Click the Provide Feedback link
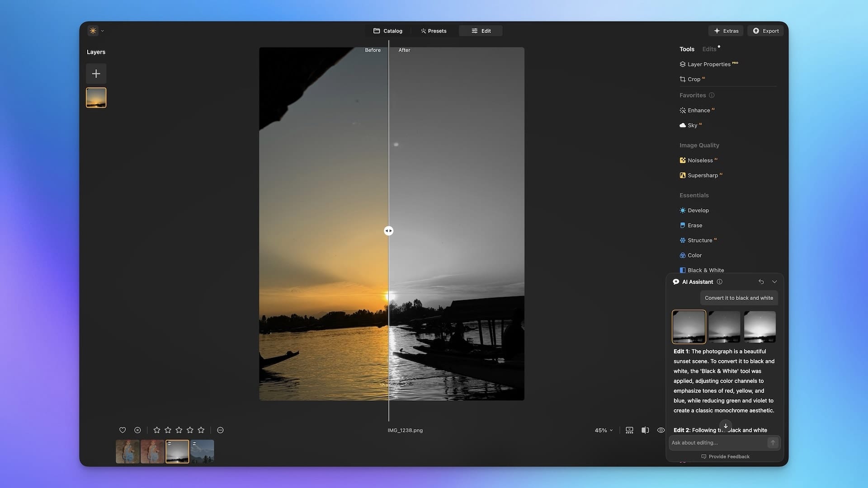The height and width of the screenshot is (488, 868). point(725,457)
